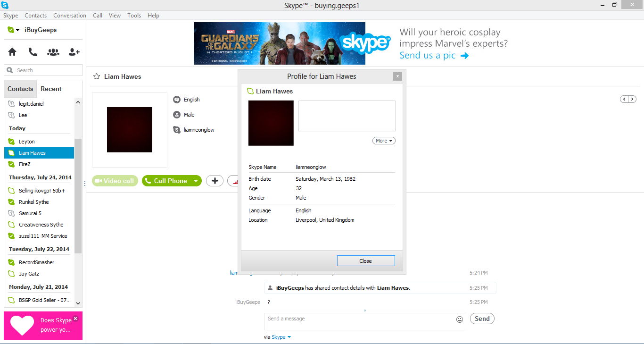Open the Conversation menu
The image size is (644, 344).
point(70,16)
